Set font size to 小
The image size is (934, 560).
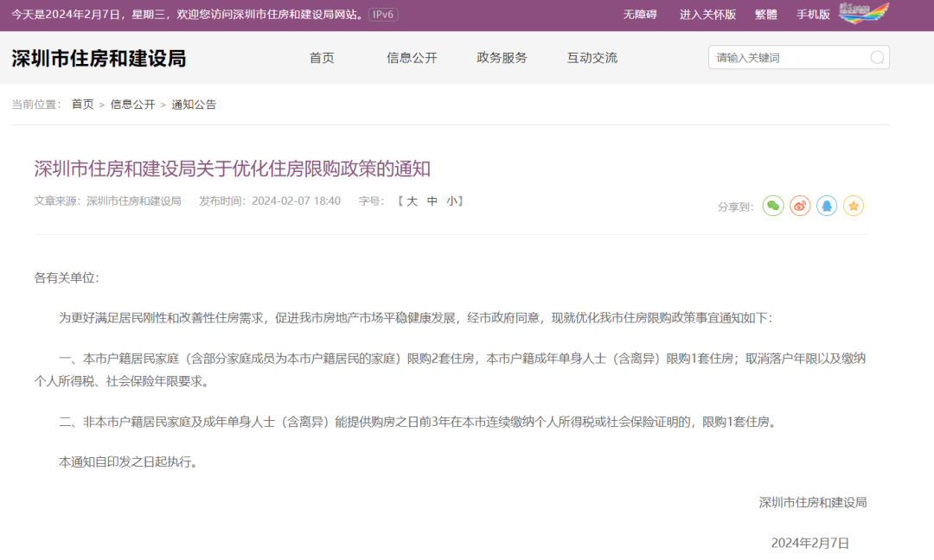pyautogui.click(x=451, y=201)
